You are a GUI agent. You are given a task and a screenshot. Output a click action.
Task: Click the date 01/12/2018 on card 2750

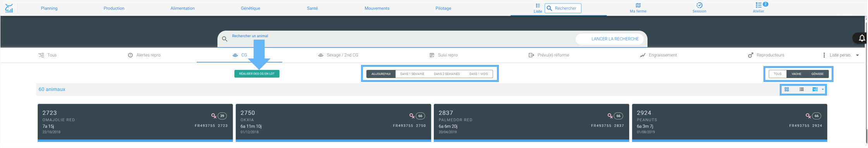click(249, 132)
